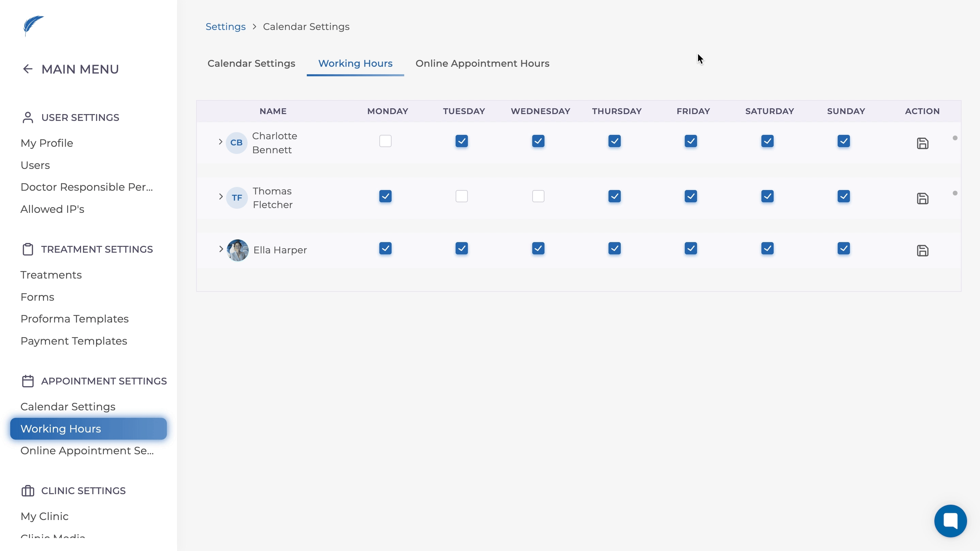Image resolution: width=980 pixels, height=551 pixels.
Task: Save Ella Harper's working hours
Action: 922,251
